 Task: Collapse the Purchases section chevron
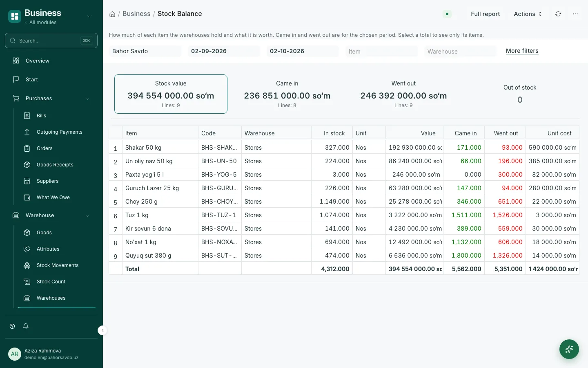coord(87,99)
